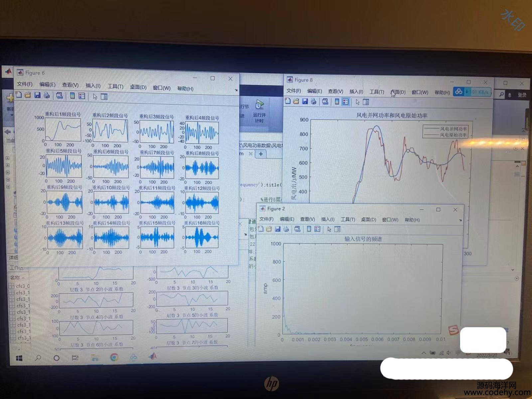Close the .m editor tab

coord(251,154)
